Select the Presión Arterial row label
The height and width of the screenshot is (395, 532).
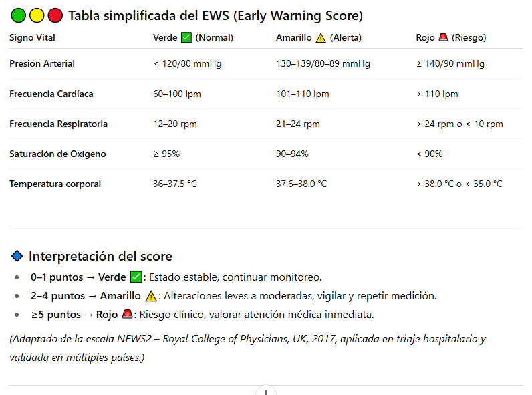pos(42,64)
